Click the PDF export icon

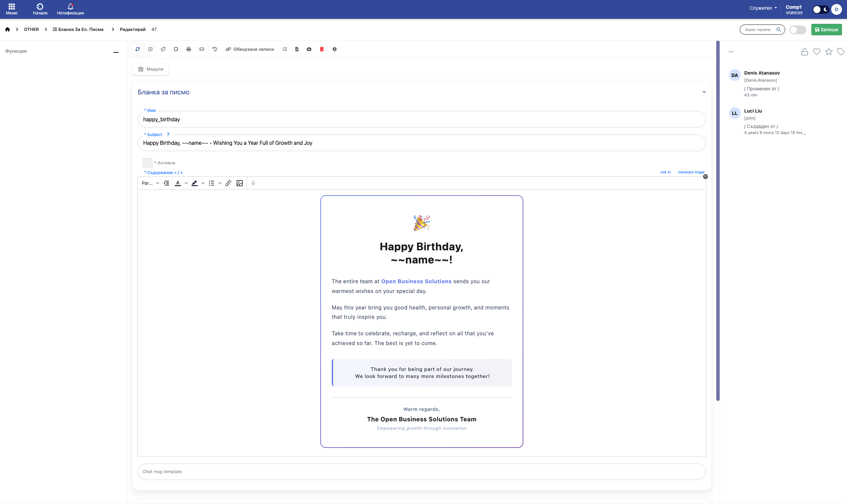point(296,49)
